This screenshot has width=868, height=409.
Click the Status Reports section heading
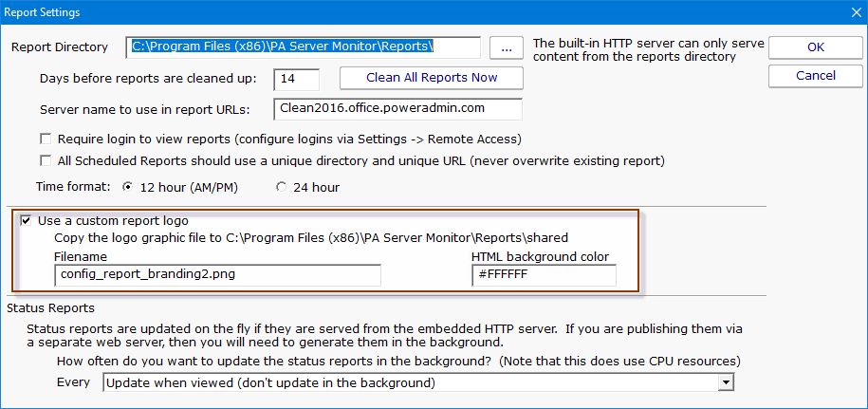51,308
